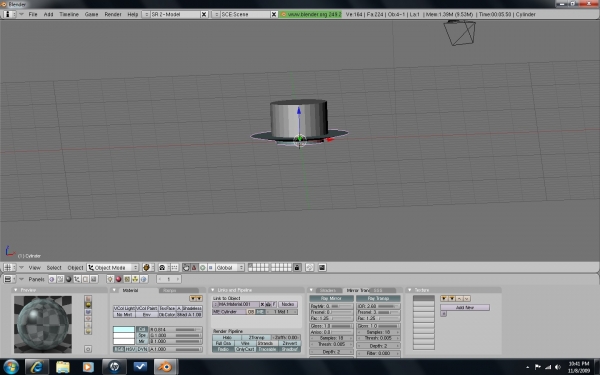Open Texture buttons sub-context icon
This screenshot has height=375, width=600.
(127, 279)
